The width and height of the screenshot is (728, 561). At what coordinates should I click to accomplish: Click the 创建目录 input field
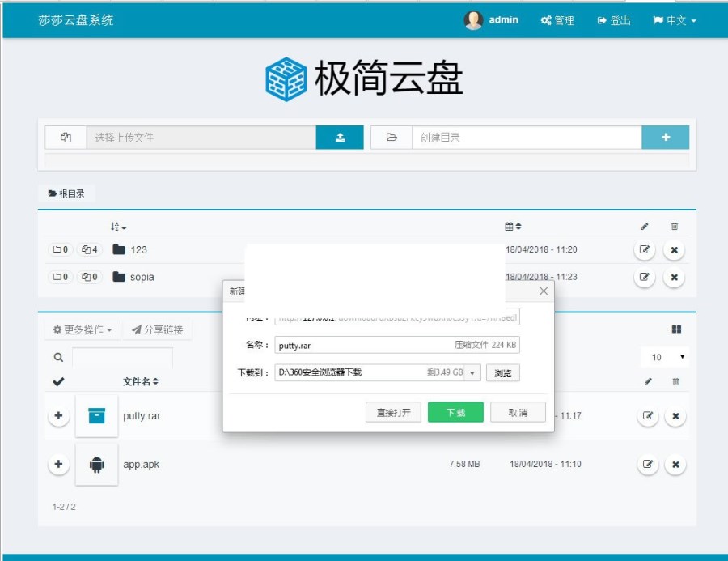pyautogui.click(x=527, y=138)
